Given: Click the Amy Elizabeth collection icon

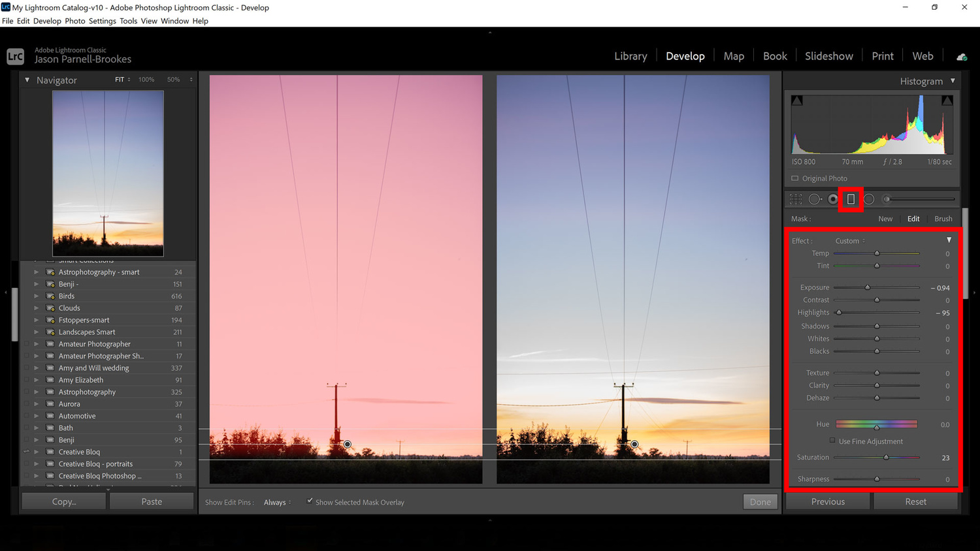Looking at the screenshot, I should [50, 380].
